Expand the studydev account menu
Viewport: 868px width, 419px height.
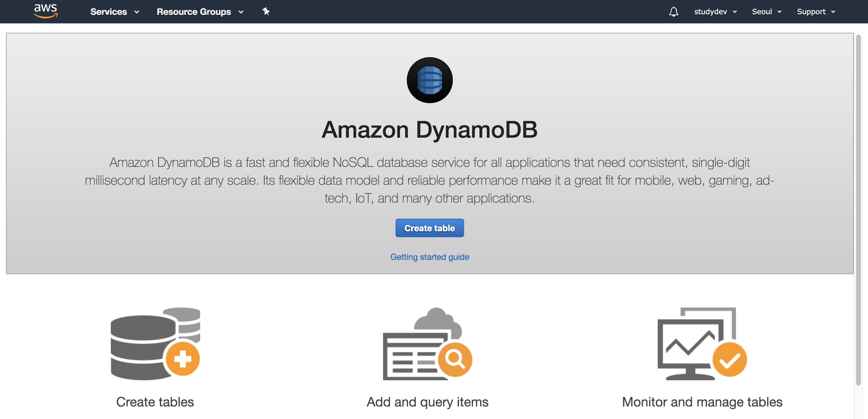point(715,12)
